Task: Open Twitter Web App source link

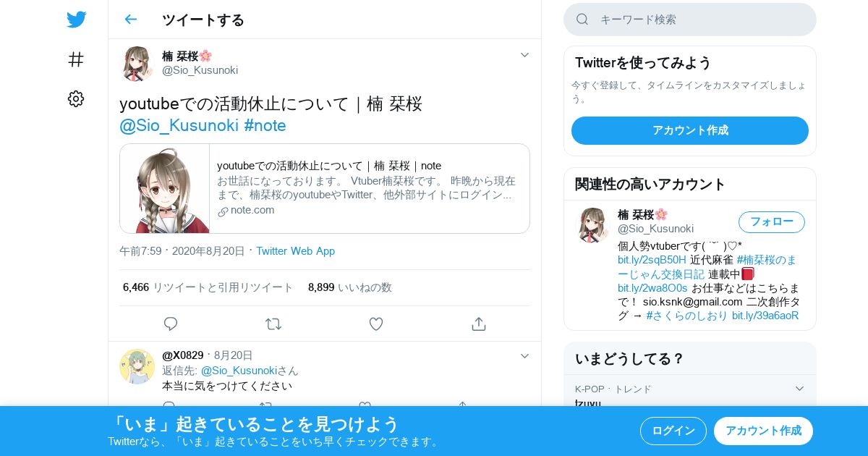Action: (295, 251)
